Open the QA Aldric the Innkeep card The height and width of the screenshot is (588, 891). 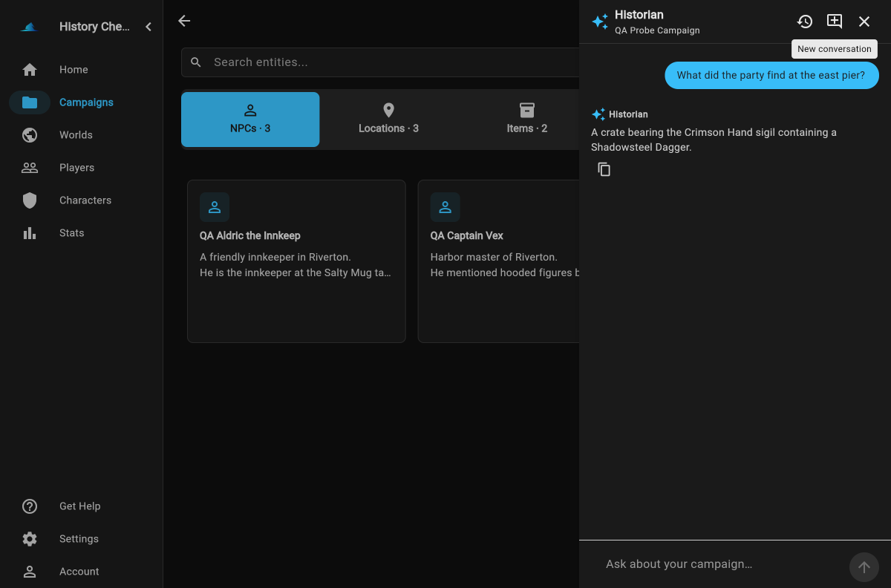coord(296,261)
